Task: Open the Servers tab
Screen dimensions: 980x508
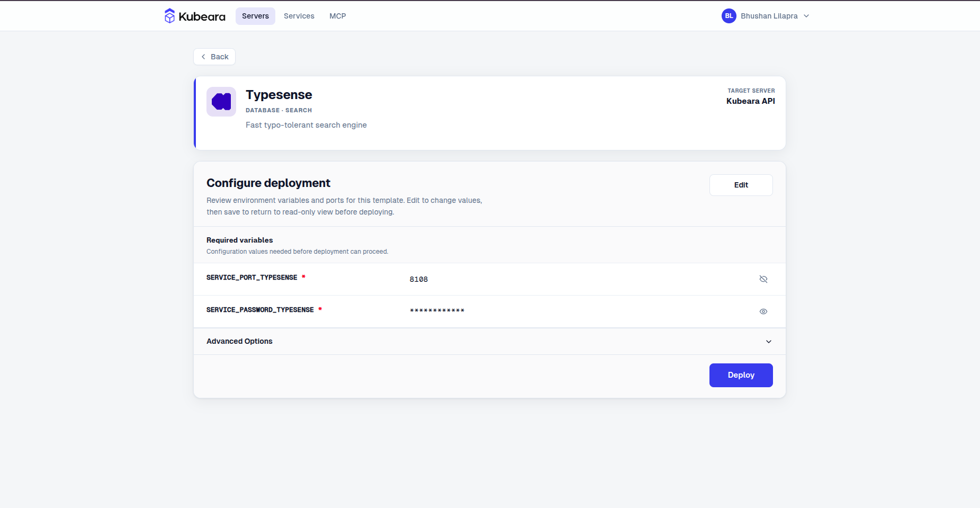Action: (255, 16)
